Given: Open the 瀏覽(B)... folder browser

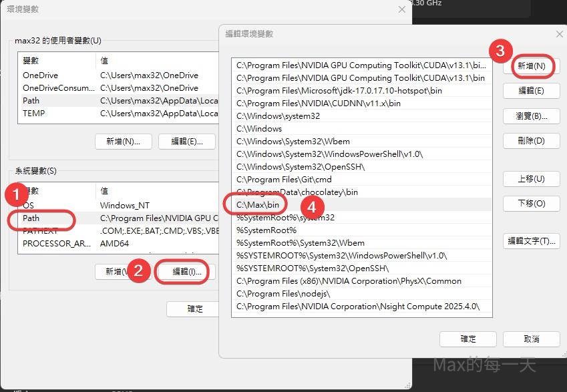Looking at the screenshot, I should [x=531, y=116].
